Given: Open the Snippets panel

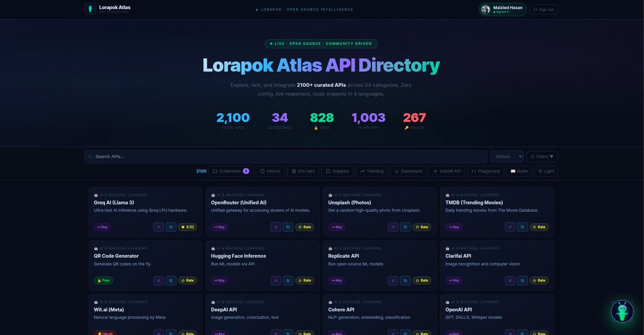Looking at the screenshot, I should [x=338, y=171].
